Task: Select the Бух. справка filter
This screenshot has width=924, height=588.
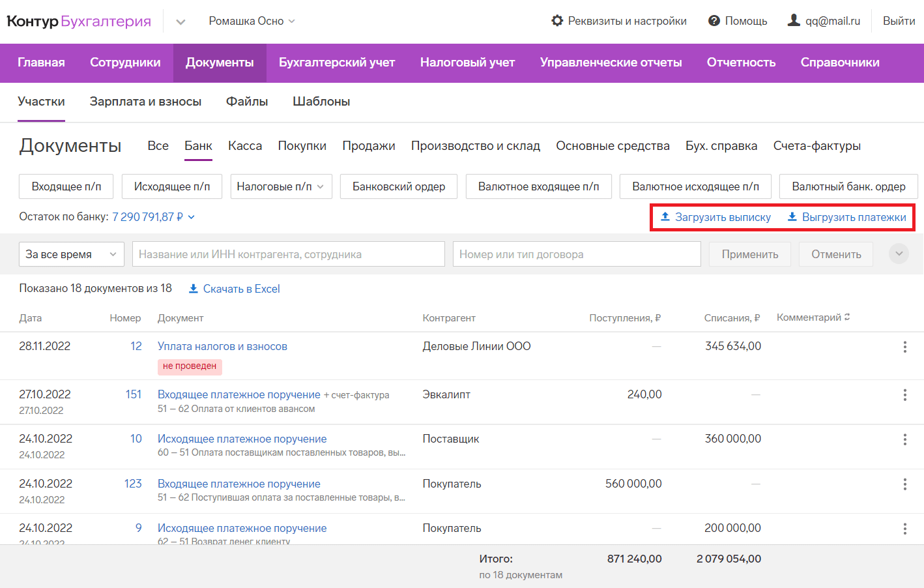Action: (x=721, y=146)
